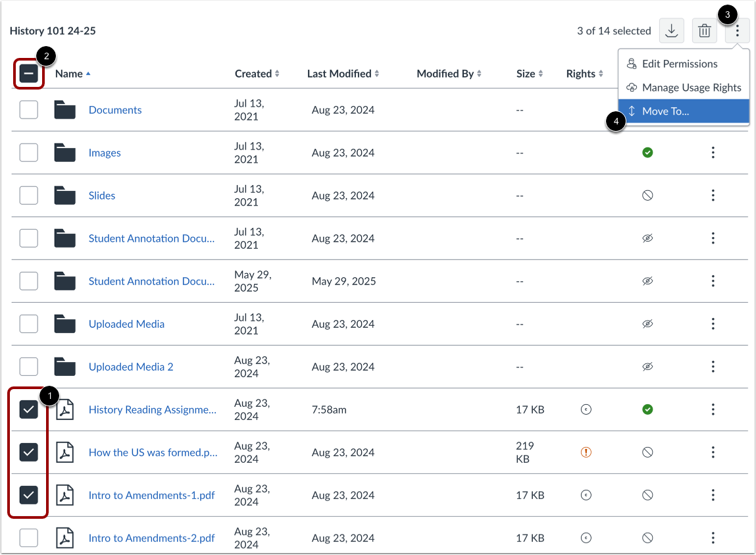The width and height of the screenshot is (756, 555).
Task: Toggle the select-all checkbox in header
Action: tap(29, 74)
